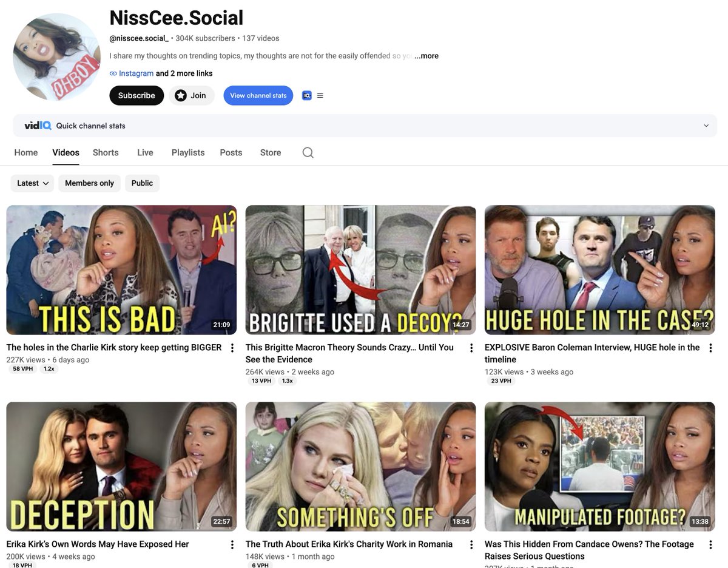
Task: Click the '123K views • 3 weeks ago' text
Action: click(x=529, y=372)
